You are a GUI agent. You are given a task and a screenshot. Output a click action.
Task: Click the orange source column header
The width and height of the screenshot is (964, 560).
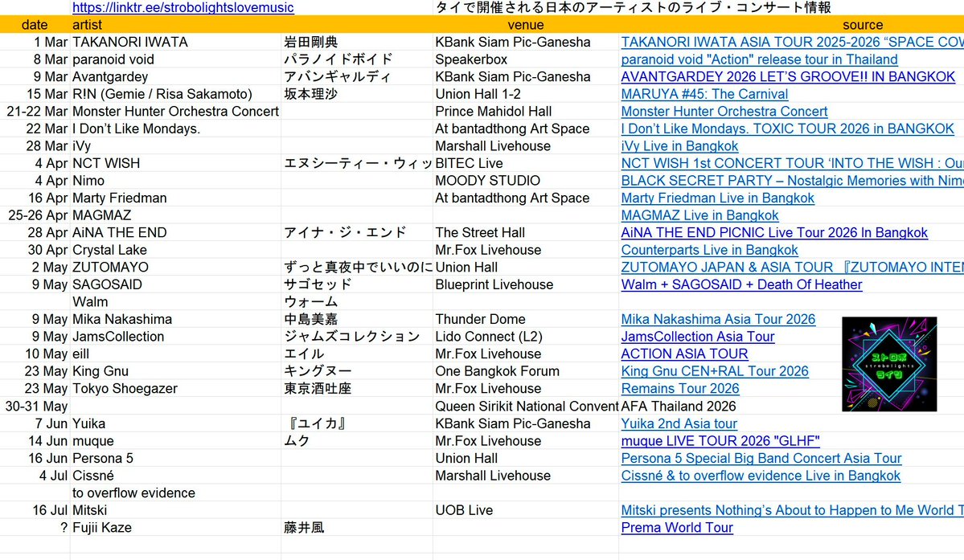pos(862,25)
